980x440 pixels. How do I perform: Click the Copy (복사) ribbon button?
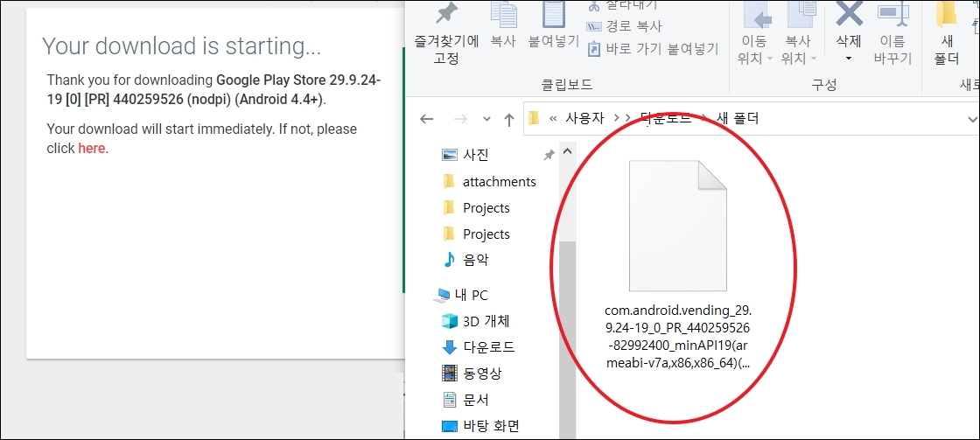coord(503,25)
